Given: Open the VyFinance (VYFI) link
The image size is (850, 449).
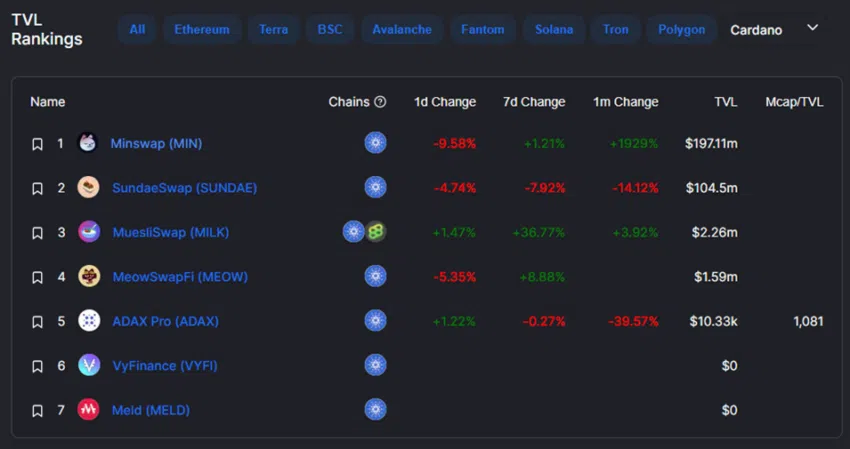Looking at the screenshot, I should tap(165, 366).
